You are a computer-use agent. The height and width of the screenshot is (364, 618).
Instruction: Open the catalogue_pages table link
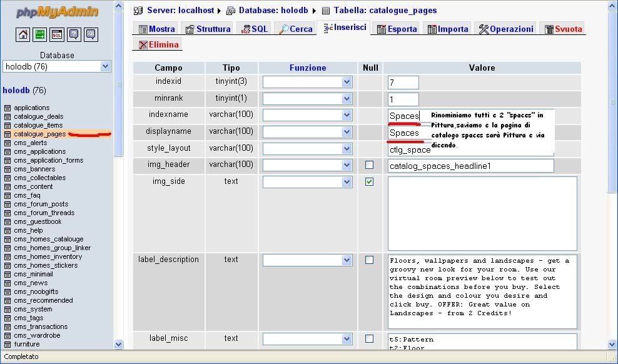click(40, 134)
